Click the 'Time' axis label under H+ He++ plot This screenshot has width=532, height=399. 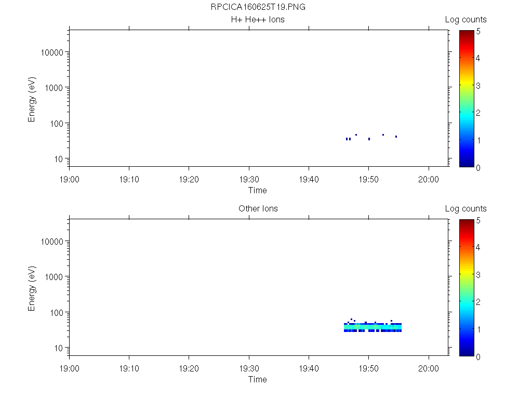(x=258, y=190)
